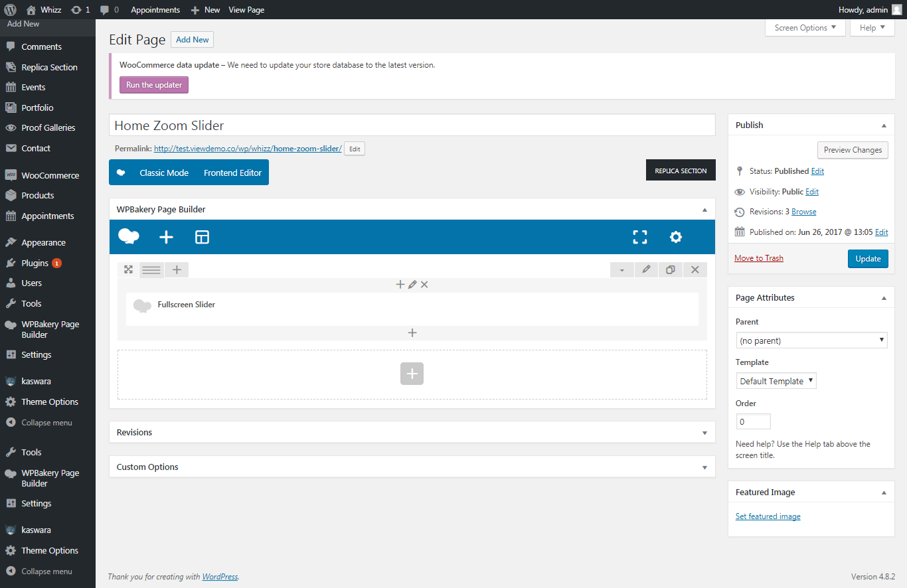907x588 pixels.
Task: Open Proof Galleries in the sidebar
Action: (x=48, y=127)
